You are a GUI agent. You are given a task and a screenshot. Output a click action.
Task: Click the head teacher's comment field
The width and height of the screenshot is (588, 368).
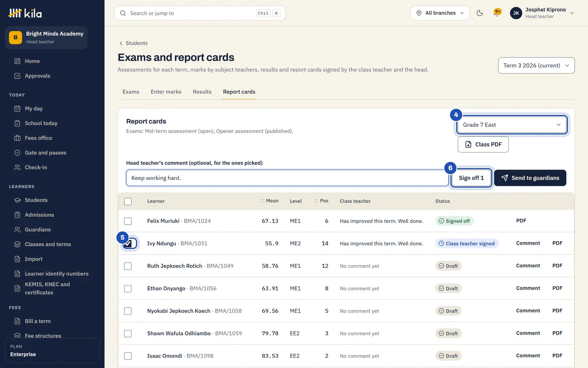(287, 178)
